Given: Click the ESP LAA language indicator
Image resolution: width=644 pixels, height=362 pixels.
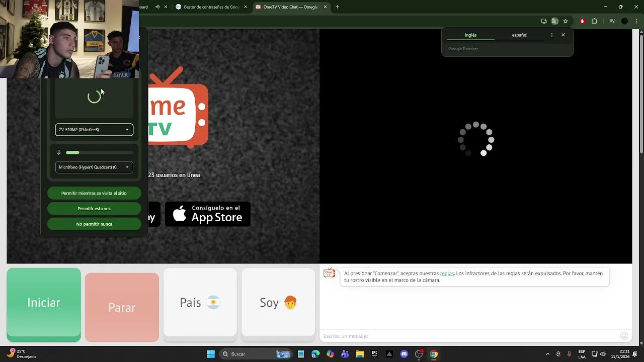Looking at the screenshot, I should coord(582,354).
